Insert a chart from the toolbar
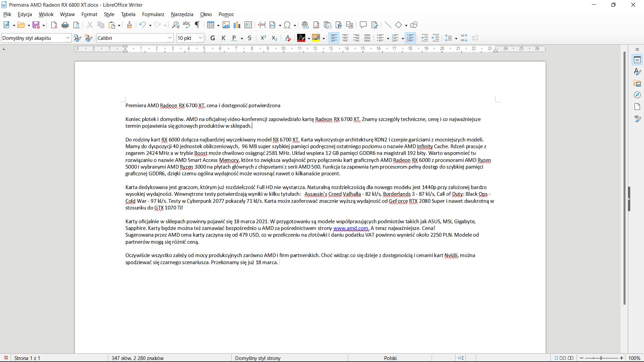The image size is (644, 362). [237, 25]
